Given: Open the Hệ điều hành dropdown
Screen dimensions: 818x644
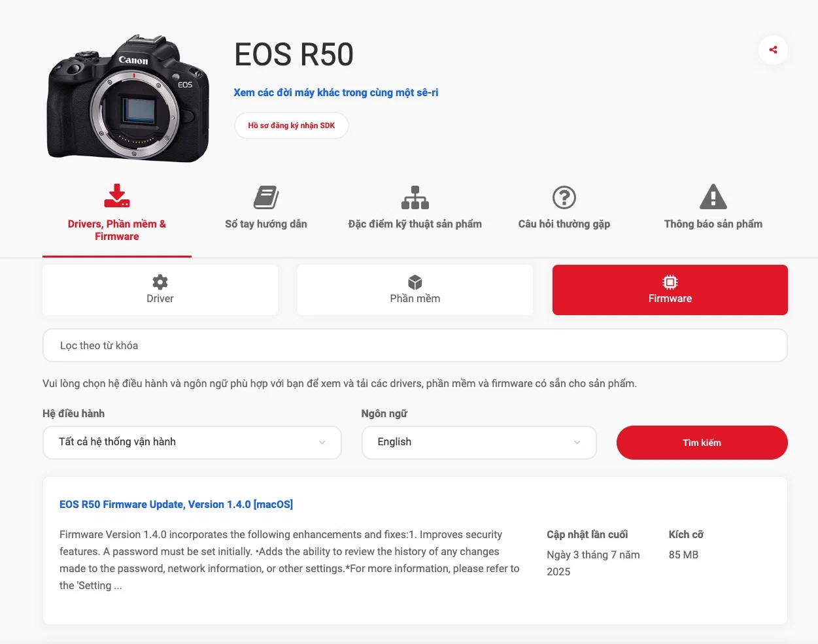Looking at the screenshot, I should 192,443.
